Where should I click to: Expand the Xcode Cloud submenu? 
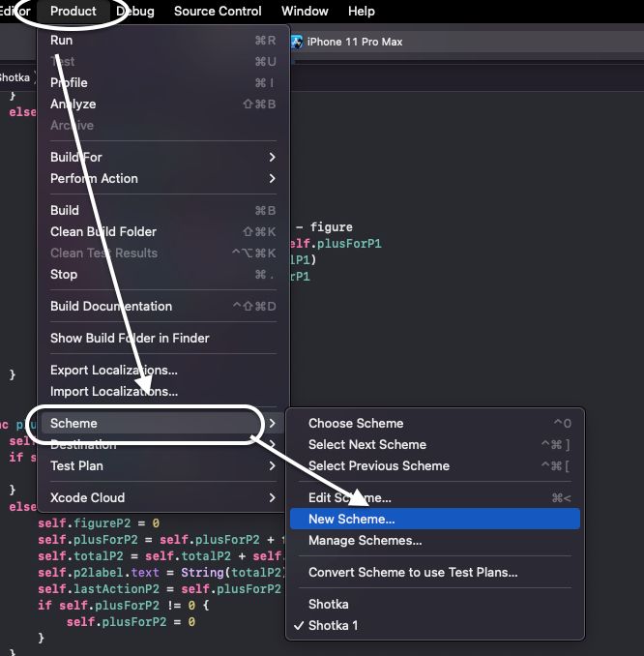tap(163, 498)
